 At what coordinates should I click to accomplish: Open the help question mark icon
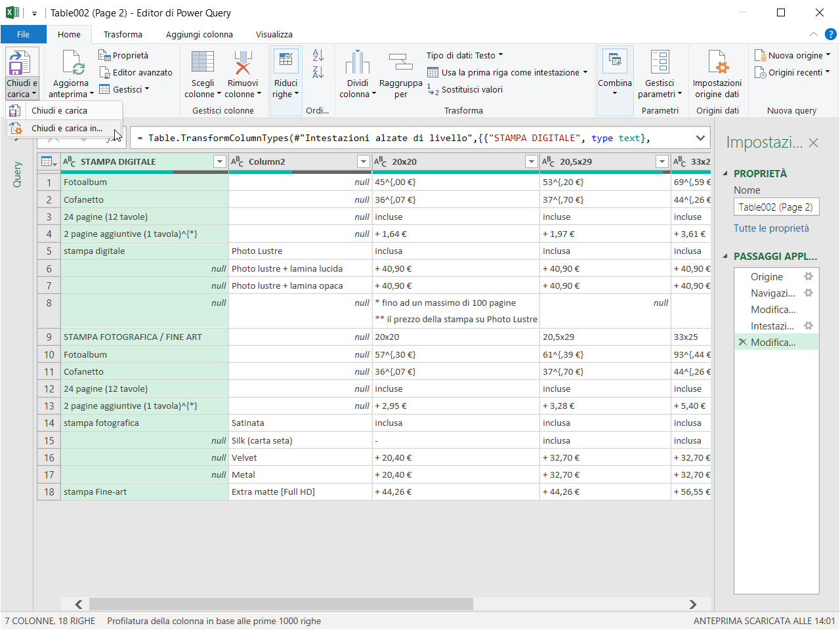pos(830,34)
